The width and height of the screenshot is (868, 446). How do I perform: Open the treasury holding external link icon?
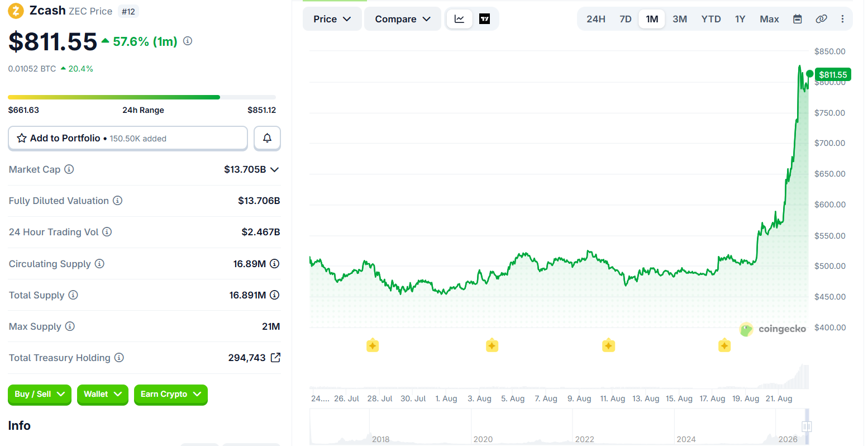coord(275,357)
